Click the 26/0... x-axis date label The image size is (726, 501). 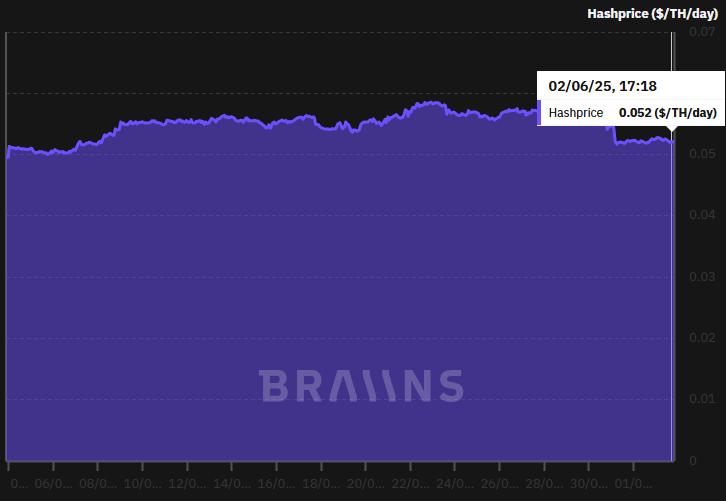(499, 483)
